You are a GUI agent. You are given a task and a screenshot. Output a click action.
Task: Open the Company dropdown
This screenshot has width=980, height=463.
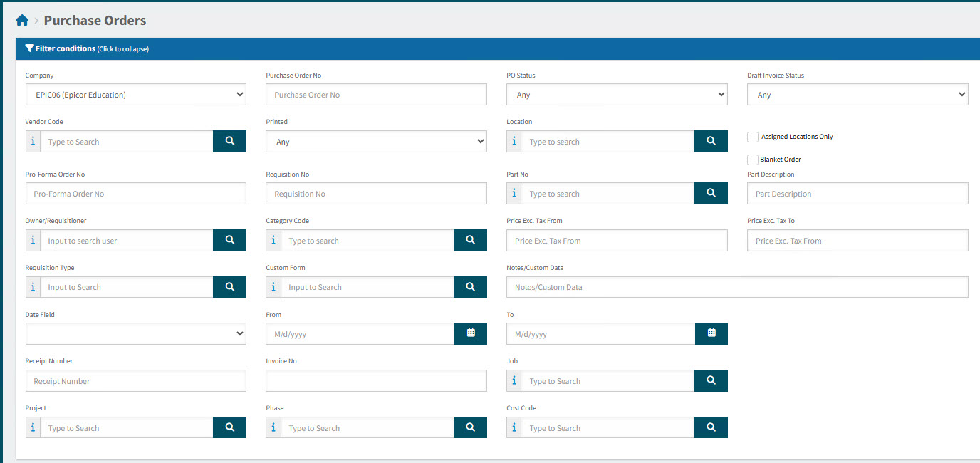point(135,95)
